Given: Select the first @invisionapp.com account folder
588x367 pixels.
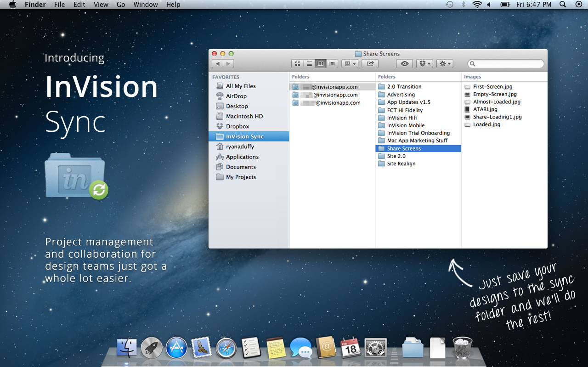Looking at the screenshot, I should pyautogui.click(x=332, y=87).
